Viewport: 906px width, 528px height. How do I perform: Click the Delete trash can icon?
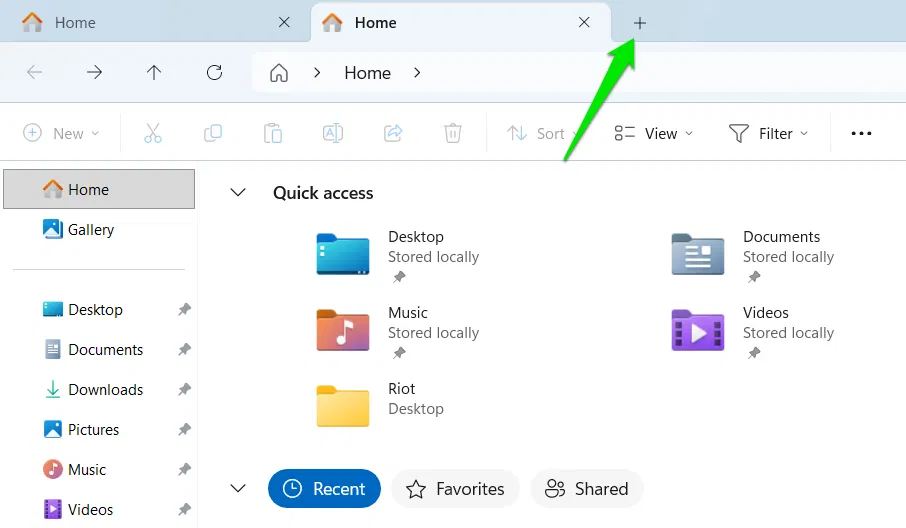(x=453, y=133)
